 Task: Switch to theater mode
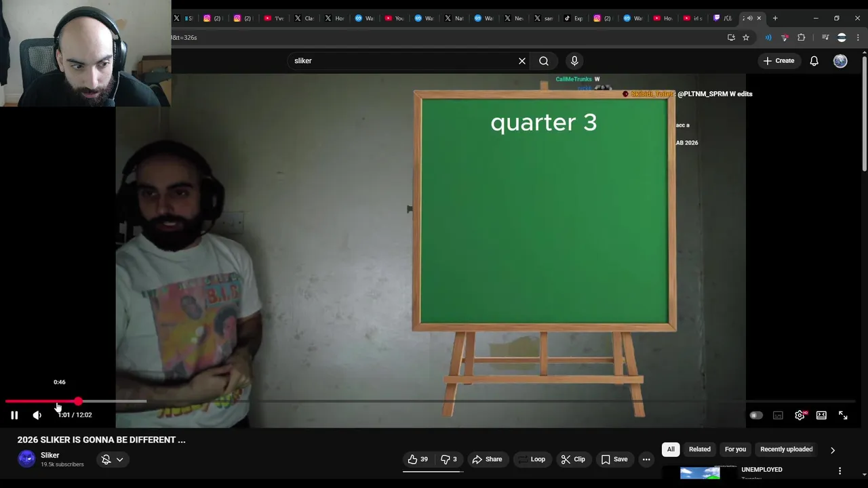point(821,415)
